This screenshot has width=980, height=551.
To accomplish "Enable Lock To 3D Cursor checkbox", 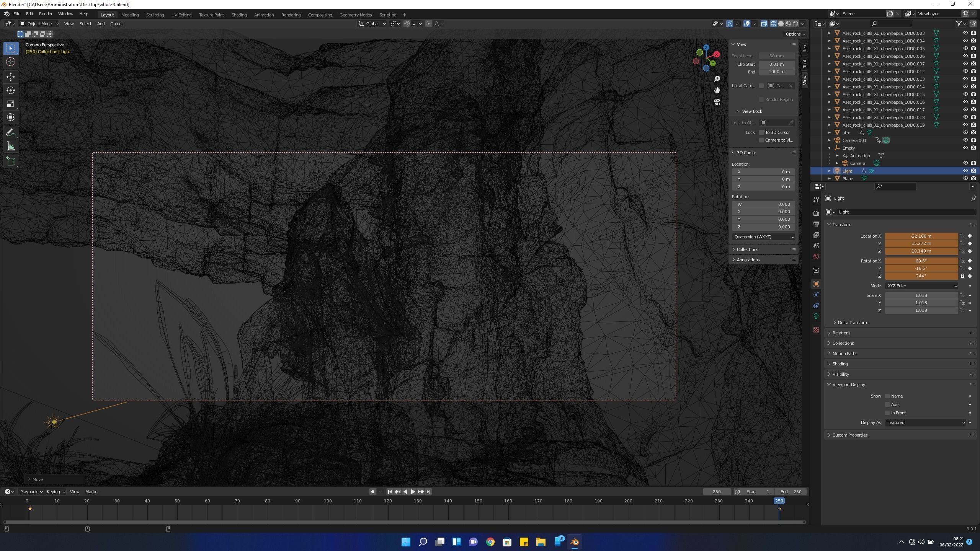I will pyautogui.click(x=761, y=132).
